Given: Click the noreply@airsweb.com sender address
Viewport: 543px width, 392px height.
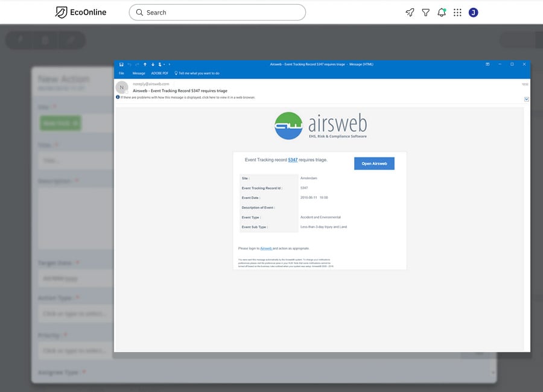Looking at the screenshot, I should pyautogui.click(x=151, y=84).
